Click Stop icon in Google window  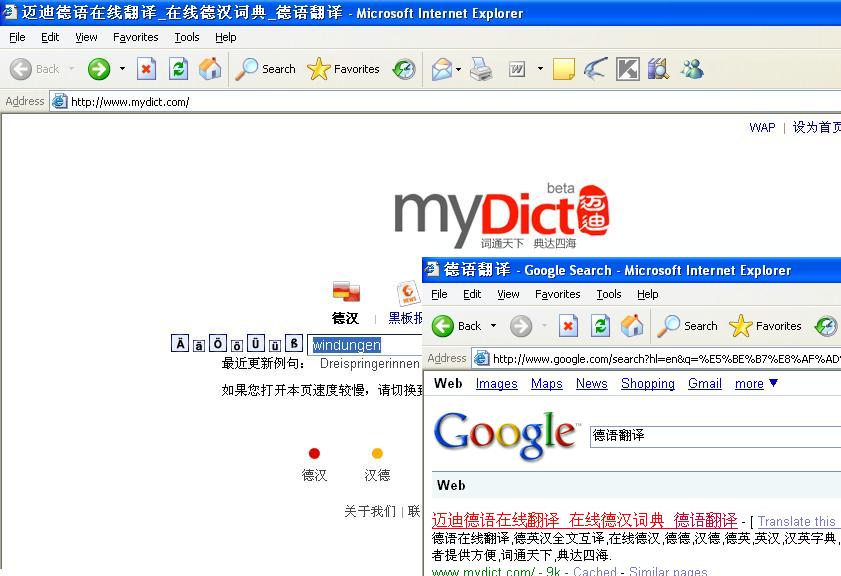pos(568,326)
